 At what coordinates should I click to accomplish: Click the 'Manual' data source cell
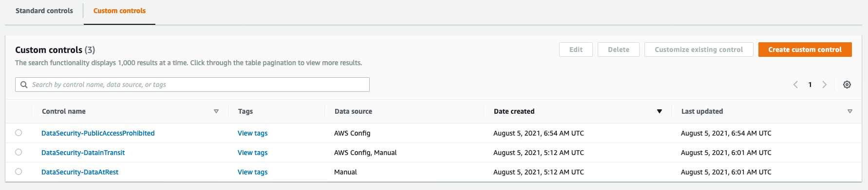click(x=345, y=172)
